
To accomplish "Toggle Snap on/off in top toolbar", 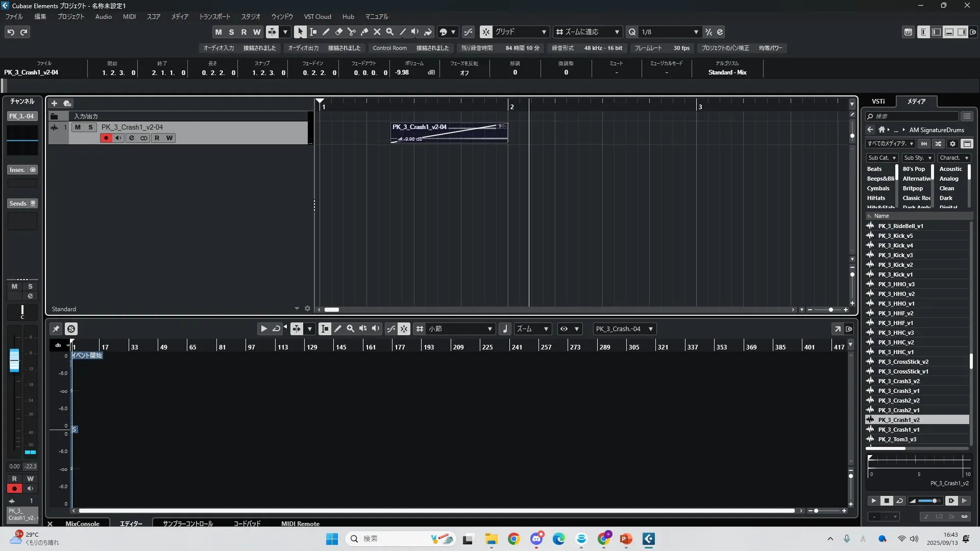I will point(485,32).
